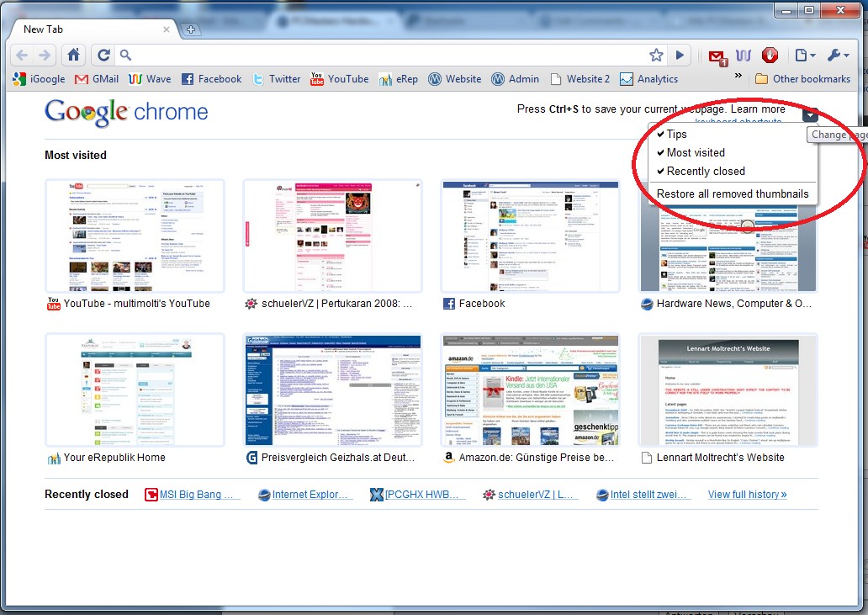This screenshot has width=868, height=615.
Task: Click the page layout dropdown arrow button
Action: [810, 114]
